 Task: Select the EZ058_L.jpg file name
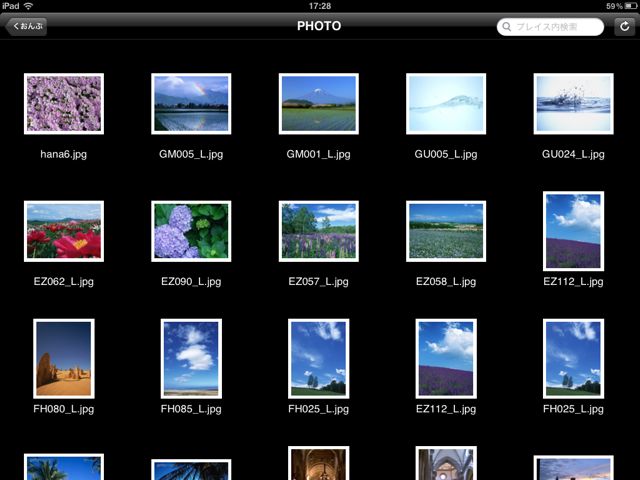click(446, 282)
